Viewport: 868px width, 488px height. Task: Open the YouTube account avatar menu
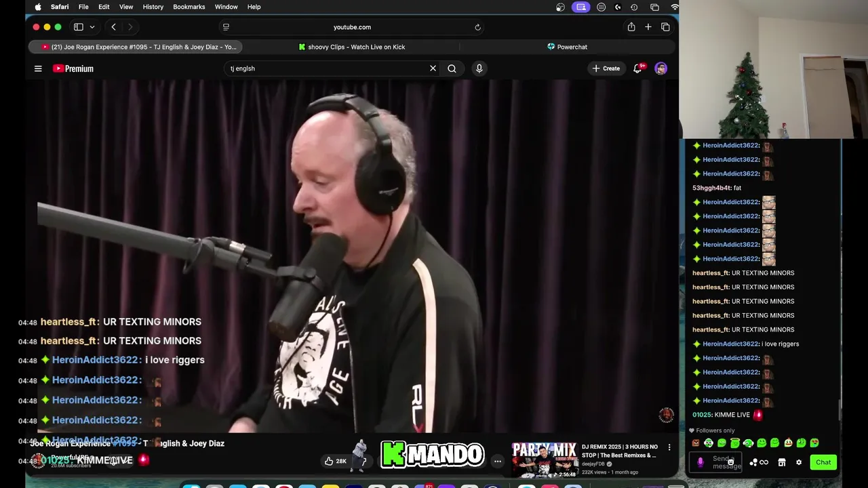click(661, 68)
